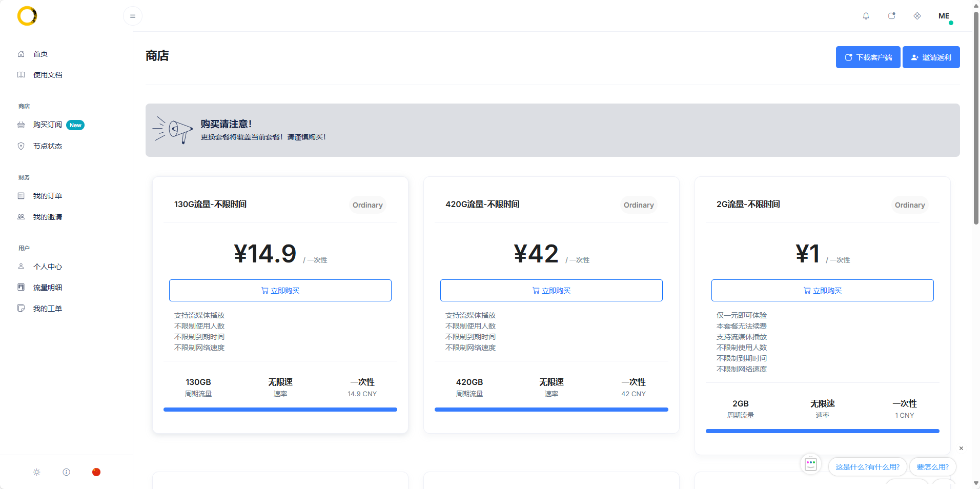Toggle the light/dark theme sun icon

pyautogui.click(x=37, y=472)
